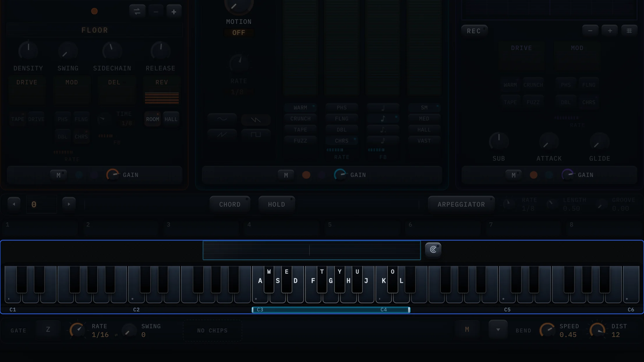Go to next pattern with right arrow
The width and height of the screenshot is (644, 362).
pos(69,204)
